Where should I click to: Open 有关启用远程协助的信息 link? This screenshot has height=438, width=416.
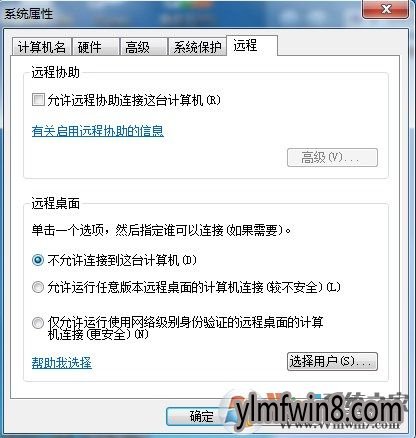pos(98,131)
